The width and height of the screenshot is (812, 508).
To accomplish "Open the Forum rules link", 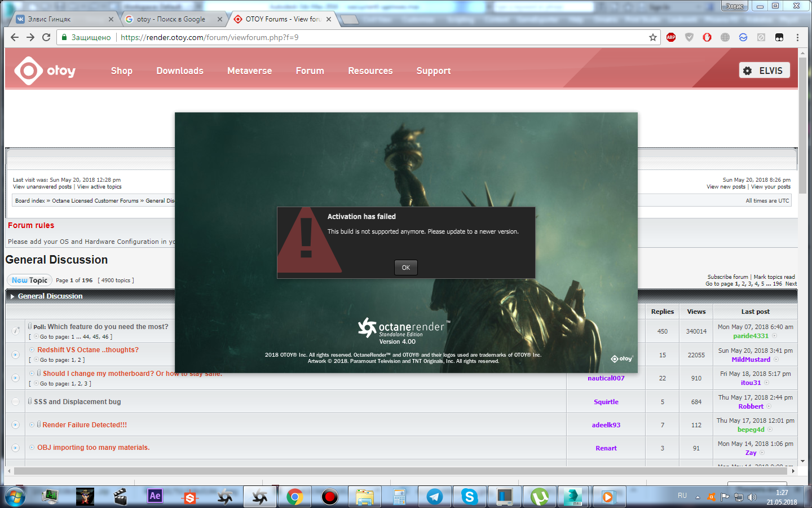I will tap(31, 225).
